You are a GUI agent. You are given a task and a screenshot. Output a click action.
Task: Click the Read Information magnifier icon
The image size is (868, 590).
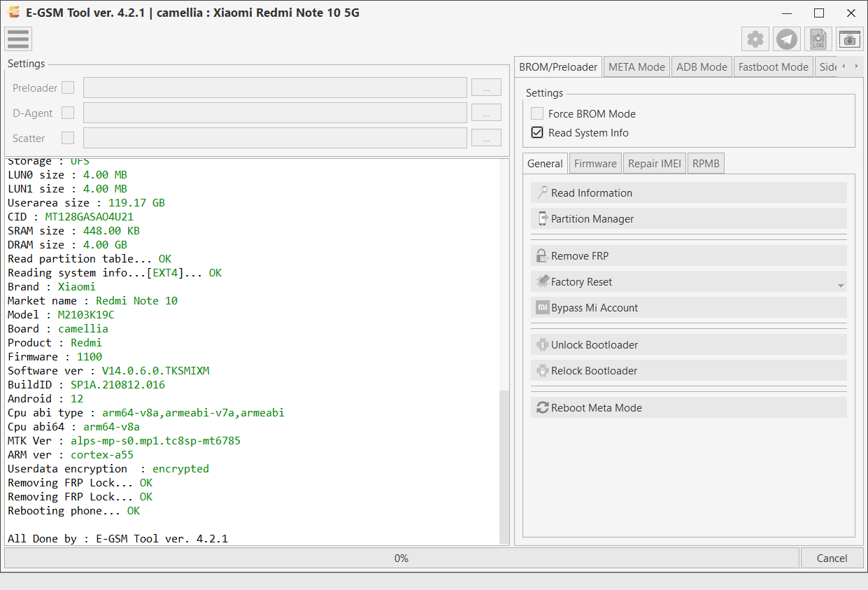click(543, 192)
